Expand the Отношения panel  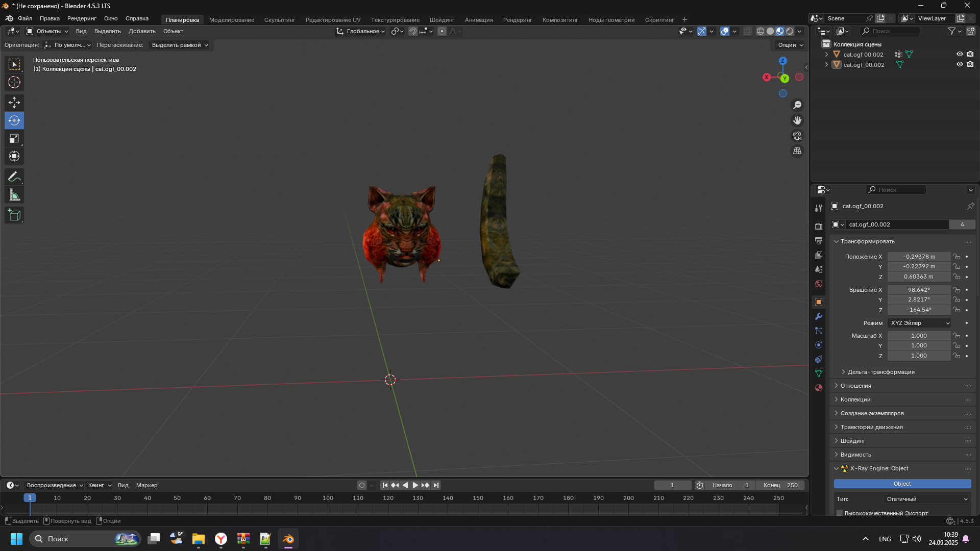point(856,386)
